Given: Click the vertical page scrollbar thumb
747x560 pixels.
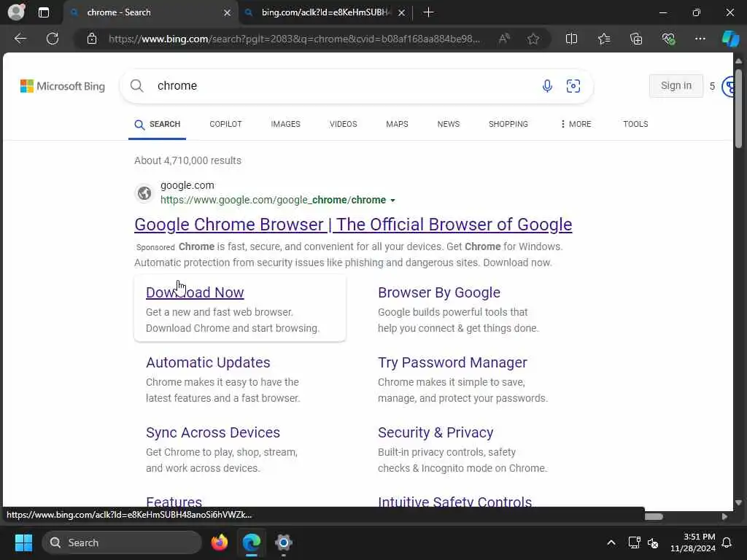Looking at the screenshot, I should (x=738, y=109).
